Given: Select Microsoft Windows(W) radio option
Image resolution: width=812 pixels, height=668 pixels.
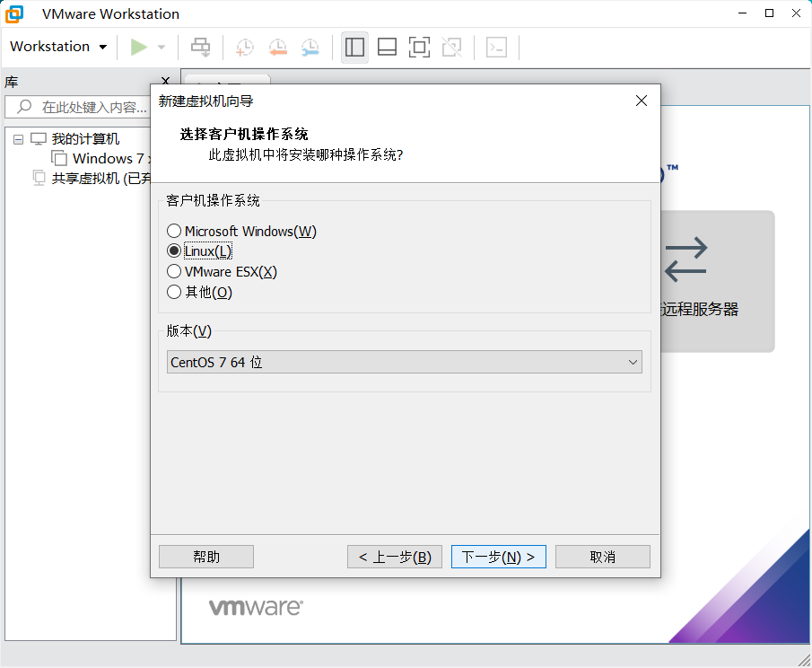Looking at the screenshot, I should pyautogui.click(x=241, y=231).
